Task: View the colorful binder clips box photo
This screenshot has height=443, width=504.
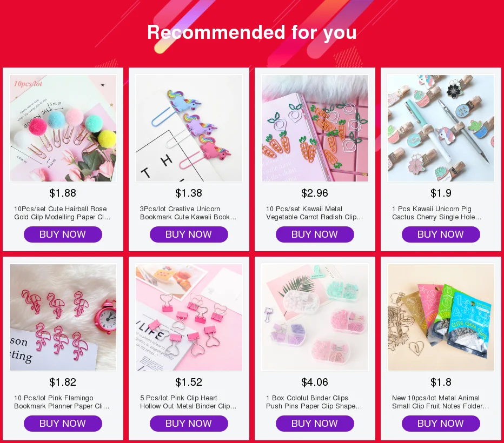Action: coord(315,318)
